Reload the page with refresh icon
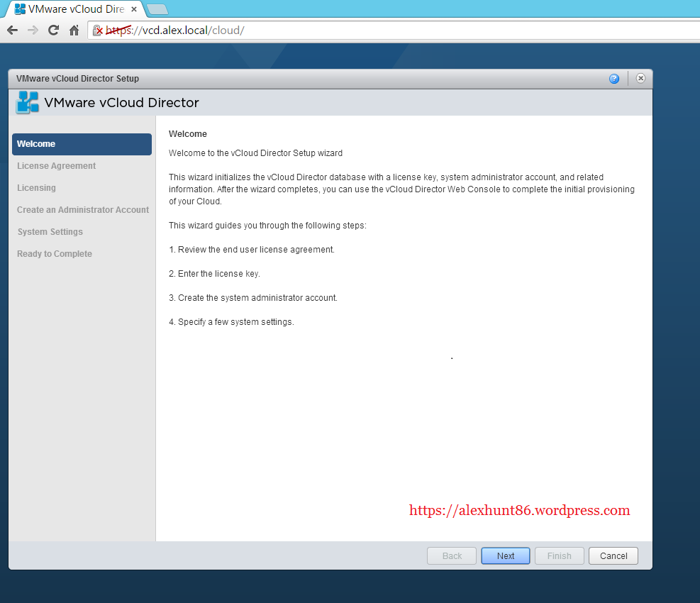 point(54,31)
